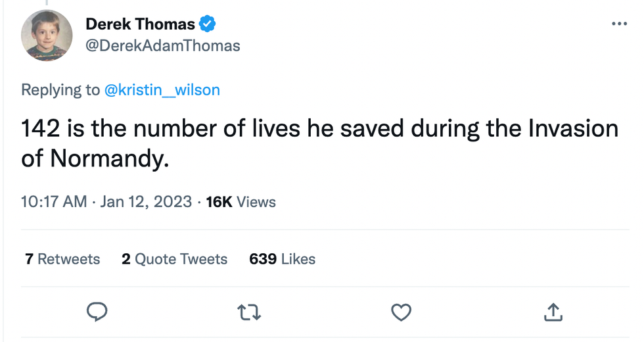Open the more options ellipsis menu
The height and width of the screenshot is (342, 644).
click(619, 24)
